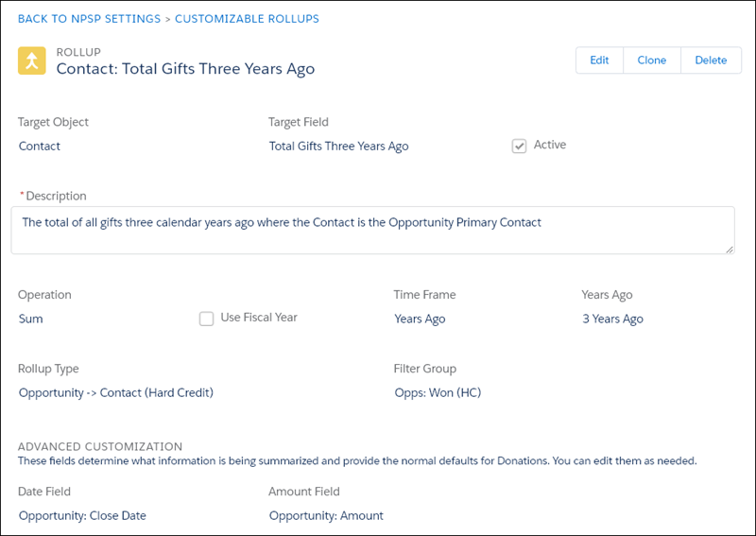Click the Years Ago field label
Screen dimensions: 756x536
coord(607,295)
